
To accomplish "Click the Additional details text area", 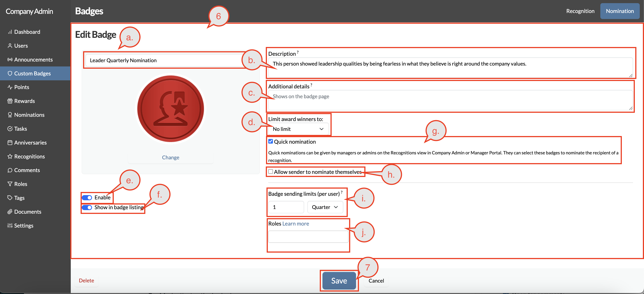I will coord(450,100).
